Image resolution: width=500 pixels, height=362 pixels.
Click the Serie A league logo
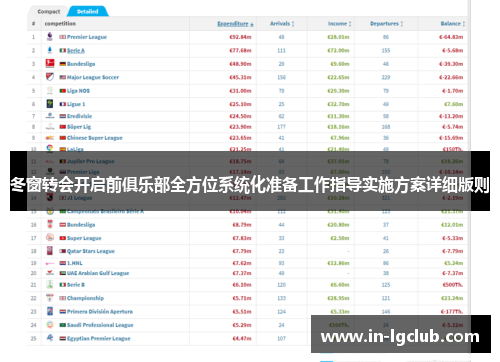pos(50,50)
